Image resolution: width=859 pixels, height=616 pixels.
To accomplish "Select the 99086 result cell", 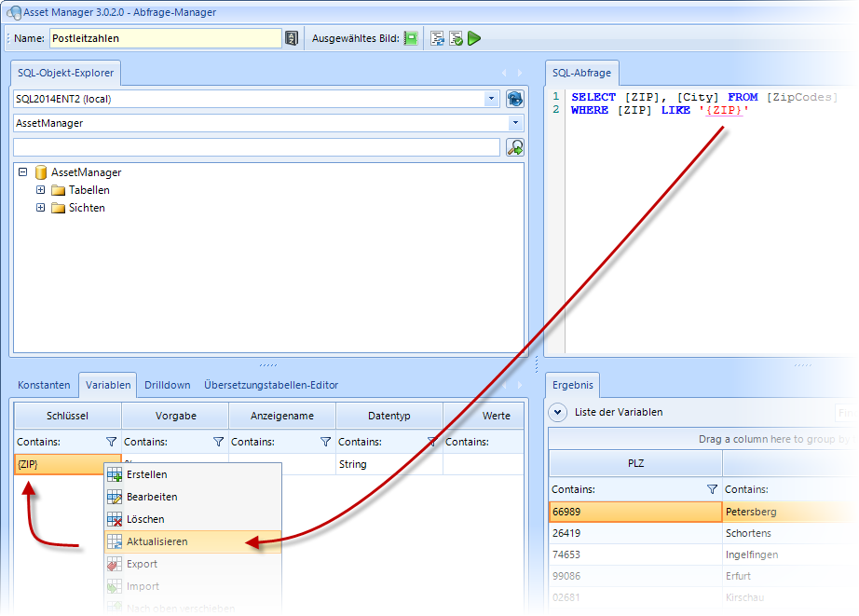I will click(x=635, y=575).
